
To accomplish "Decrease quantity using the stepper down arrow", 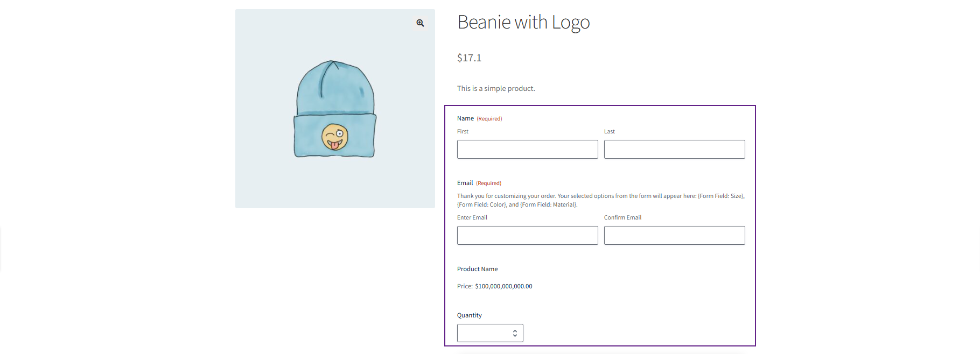I will [515, 336].
